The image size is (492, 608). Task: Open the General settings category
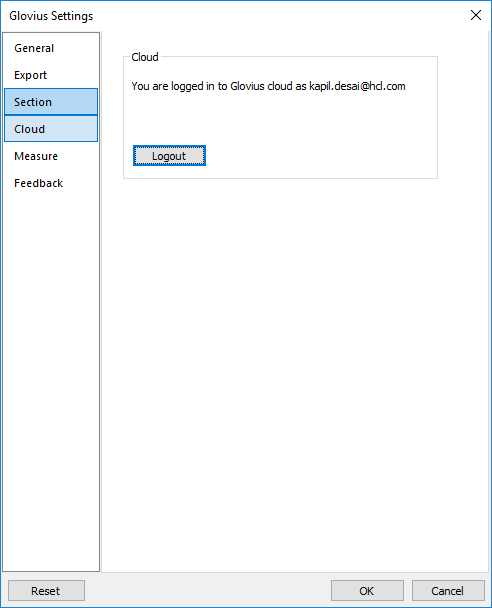pyautogui.click(x=51, y=48)
